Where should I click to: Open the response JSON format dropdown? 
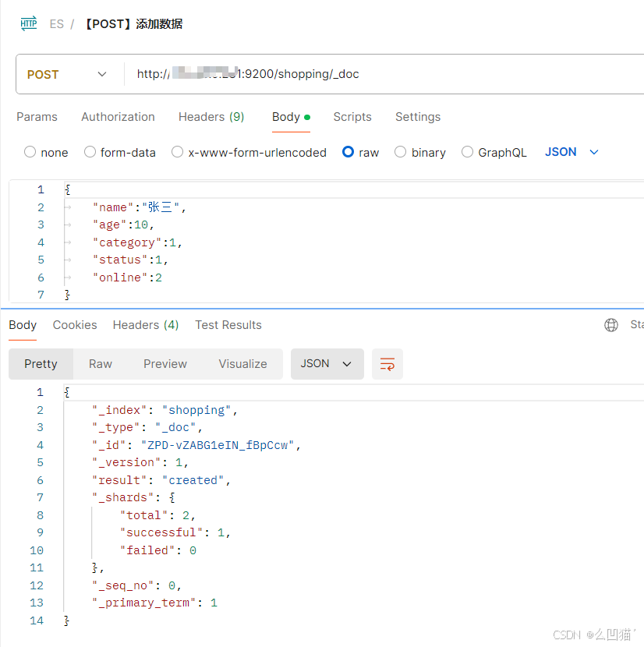tap(327, 364)
